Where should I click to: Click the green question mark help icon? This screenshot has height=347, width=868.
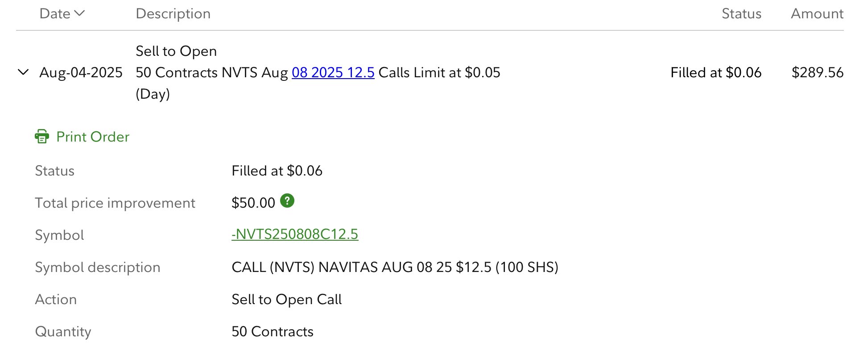287,201
